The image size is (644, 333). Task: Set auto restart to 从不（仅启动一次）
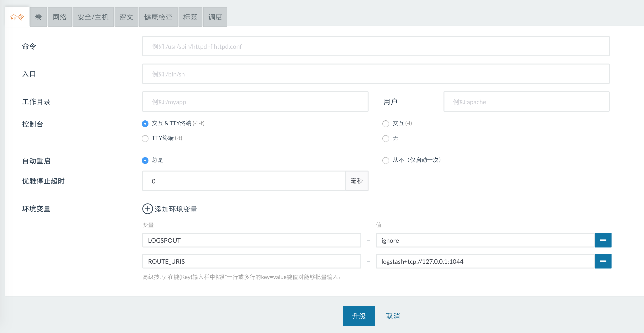[x=385, y=160]
